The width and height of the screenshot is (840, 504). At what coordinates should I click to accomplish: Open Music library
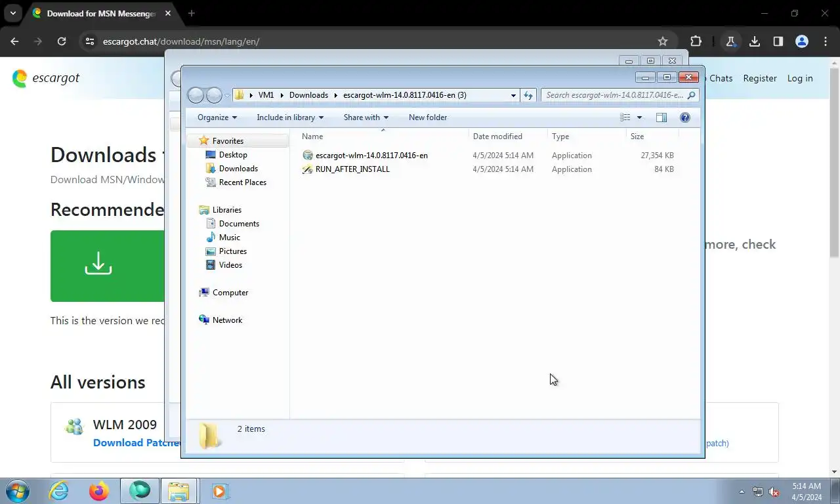(x=229, y=238)
